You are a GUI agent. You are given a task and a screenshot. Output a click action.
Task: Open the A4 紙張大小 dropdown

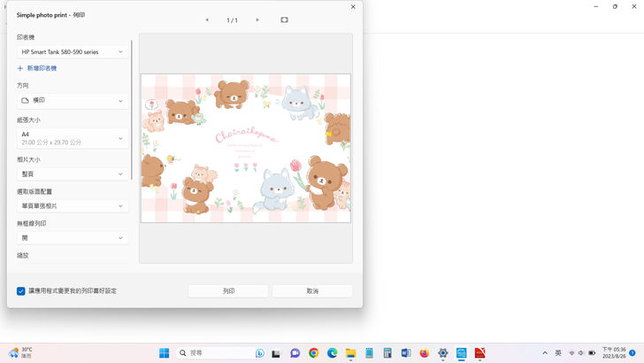(72, 138)
